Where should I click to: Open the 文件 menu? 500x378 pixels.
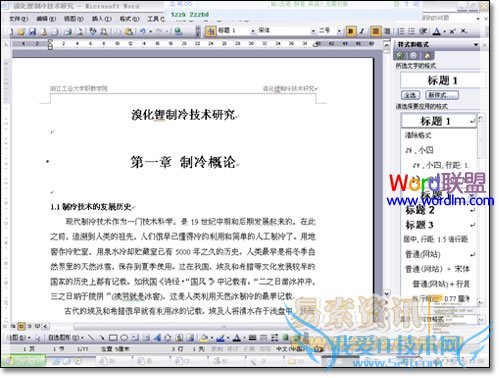click(x=19, y=19)
